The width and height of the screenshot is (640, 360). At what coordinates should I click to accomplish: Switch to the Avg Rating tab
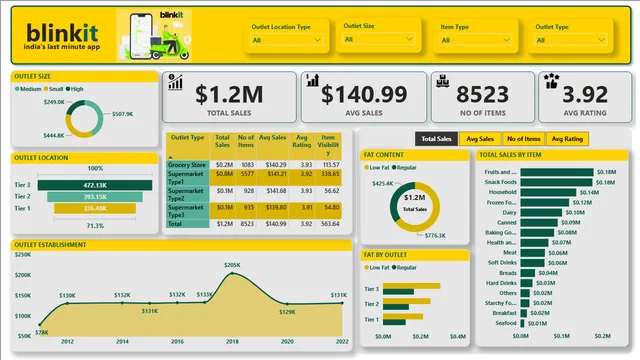(x=567, y=139)
